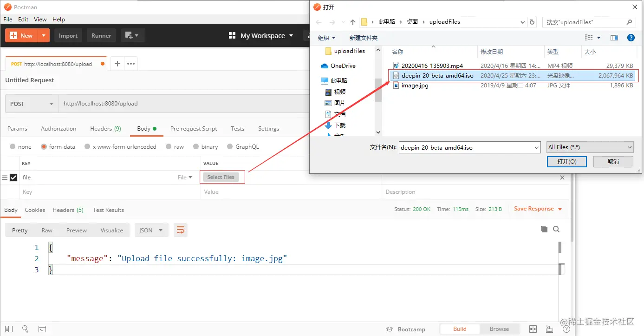
Task: Select the raw body type radio
Action: pos(169,146)
